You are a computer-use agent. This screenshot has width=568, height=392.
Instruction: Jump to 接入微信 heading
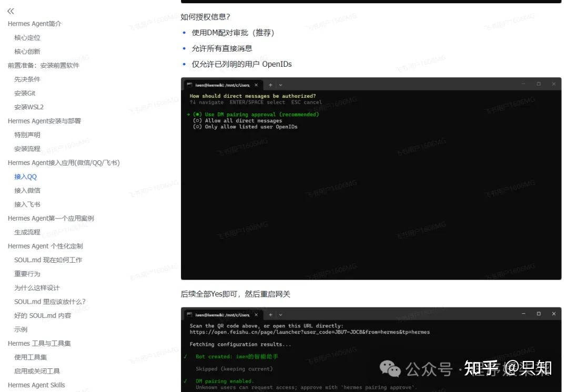point(27,190)
